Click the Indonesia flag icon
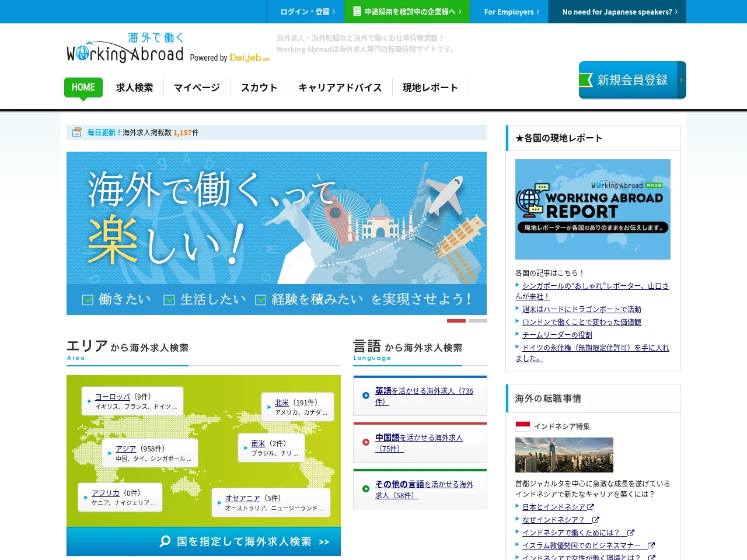 (523, 426)
